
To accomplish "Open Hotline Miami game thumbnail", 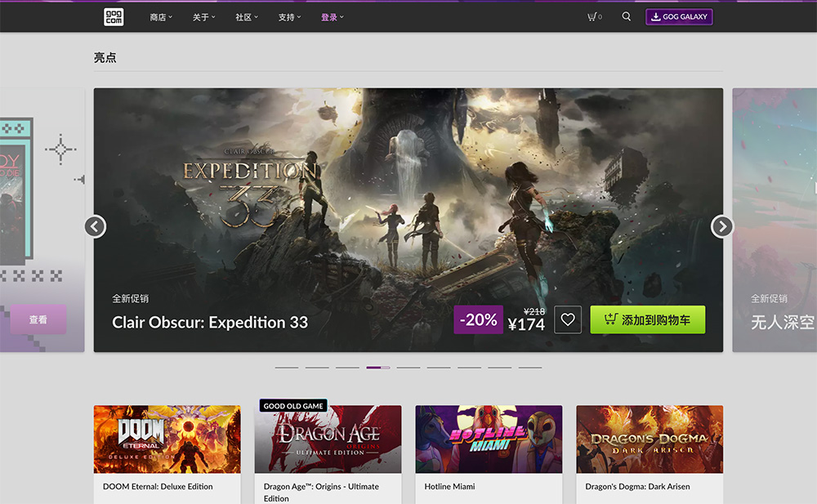I will 489,439.
